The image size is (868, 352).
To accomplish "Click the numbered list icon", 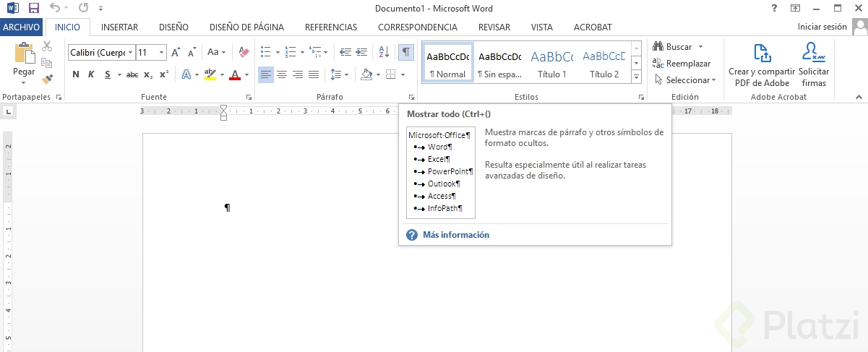I will [290, 53].
